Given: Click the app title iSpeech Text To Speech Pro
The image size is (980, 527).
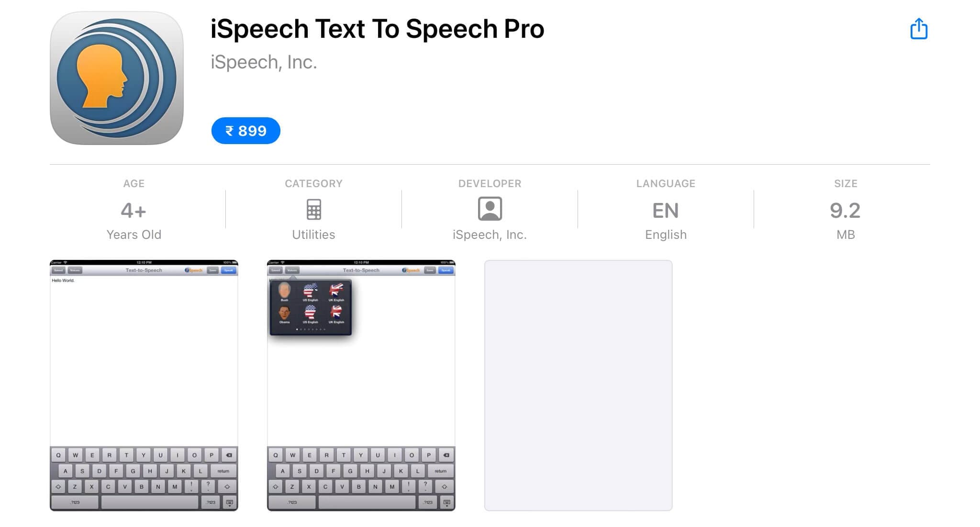Looking at the screenshot, I should (377, 29).
